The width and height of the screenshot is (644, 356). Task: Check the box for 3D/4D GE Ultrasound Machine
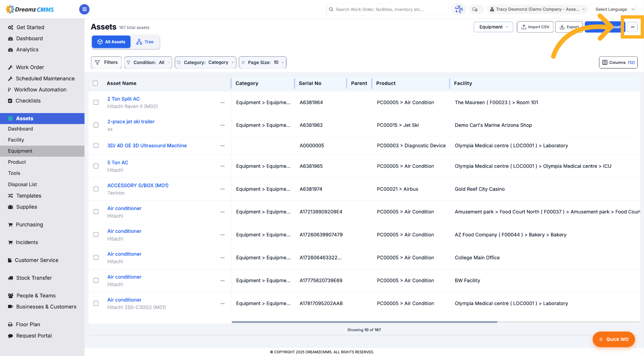(x=96, y=146)
